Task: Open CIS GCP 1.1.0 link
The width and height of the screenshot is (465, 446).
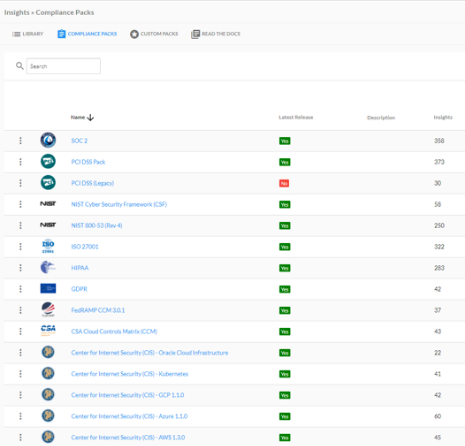Action: coord(128,395)
